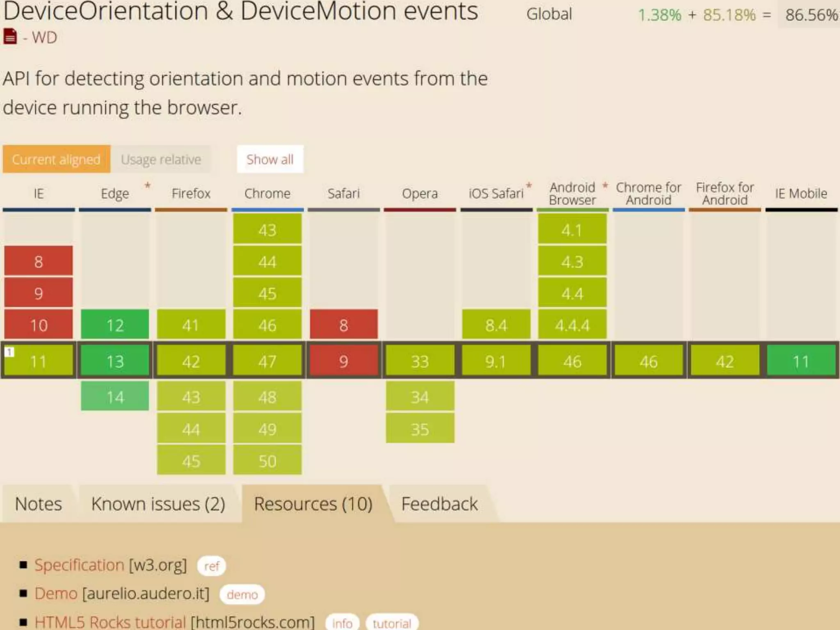This screenshot has height=630, width=840.
Task: Click the IE 8 version cell
Action: (39, 261)
